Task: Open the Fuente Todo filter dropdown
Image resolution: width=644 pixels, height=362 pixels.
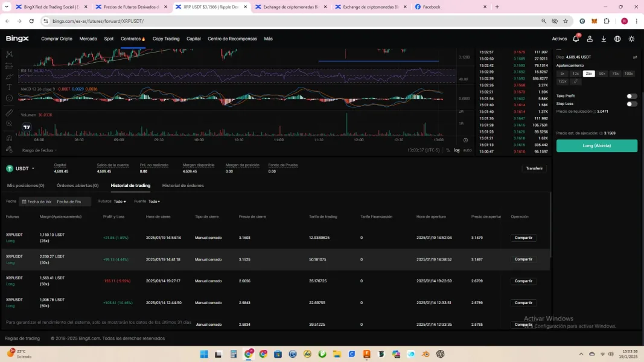Action: click(x=154, y=202)
